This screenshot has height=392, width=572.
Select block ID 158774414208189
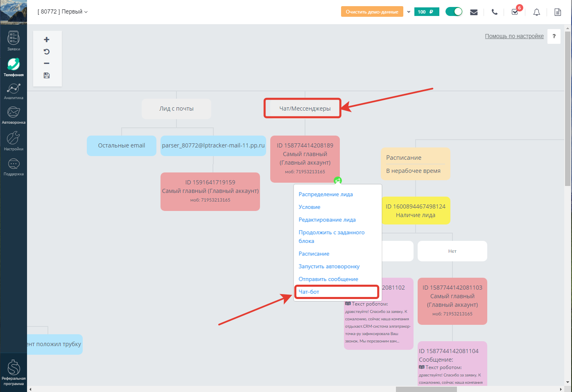point(305,159)
